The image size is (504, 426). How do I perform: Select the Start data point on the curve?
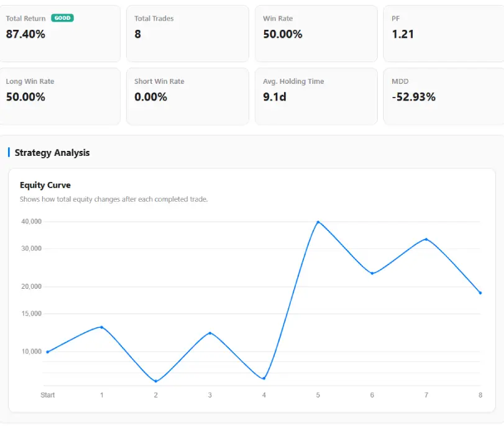(x=48, y=351)
